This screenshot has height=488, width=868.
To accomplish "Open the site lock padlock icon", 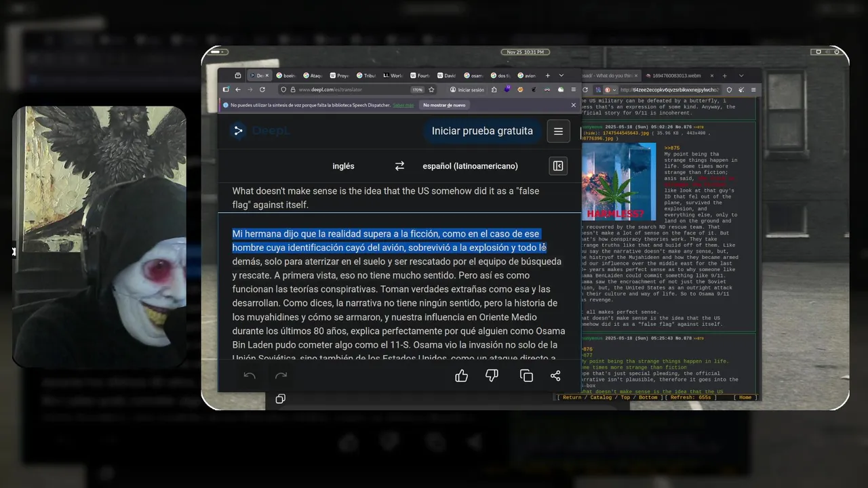I will pyautogui.click(x=293, y=89).
